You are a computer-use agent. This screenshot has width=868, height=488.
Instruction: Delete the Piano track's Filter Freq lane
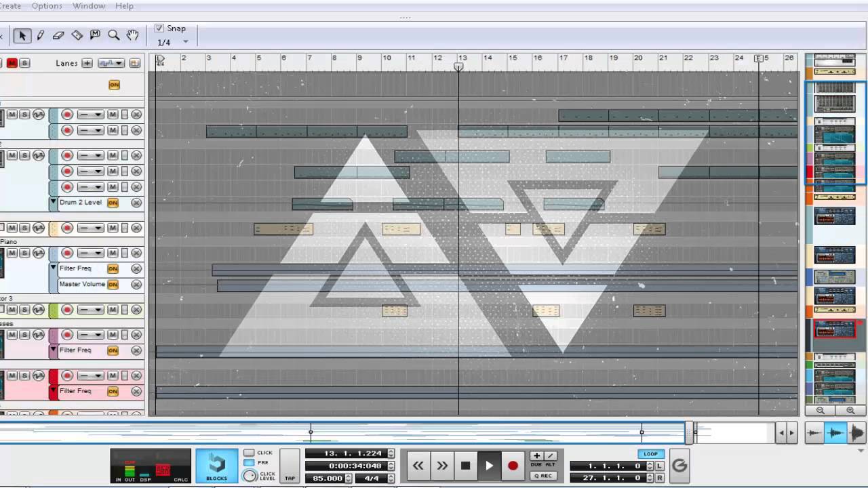coord(136,268)
